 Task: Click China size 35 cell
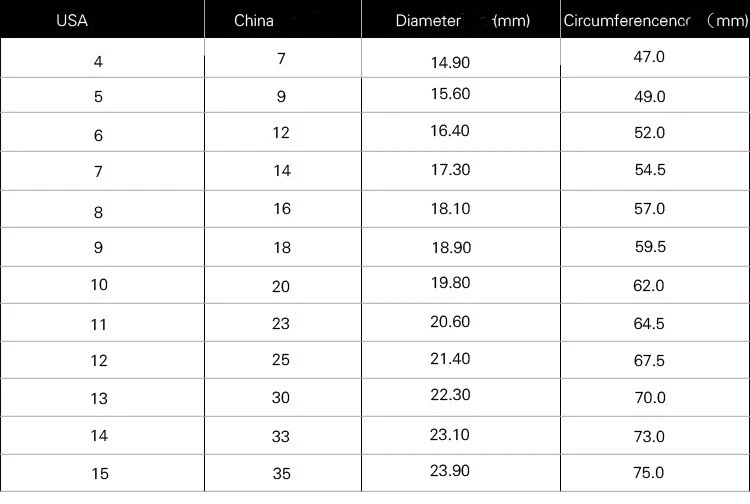pos(281,473)
